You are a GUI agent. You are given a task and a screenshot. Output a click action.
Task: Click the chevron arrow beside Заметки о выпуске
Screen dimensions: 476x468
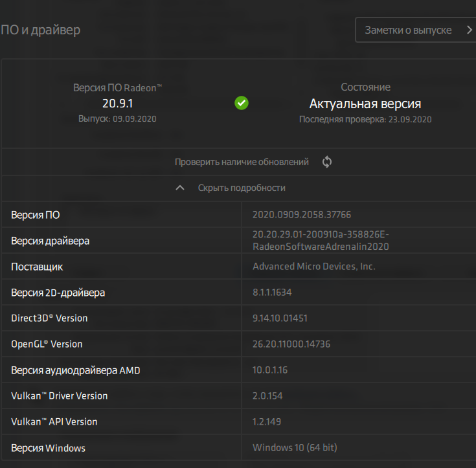[x=470, y=30]
